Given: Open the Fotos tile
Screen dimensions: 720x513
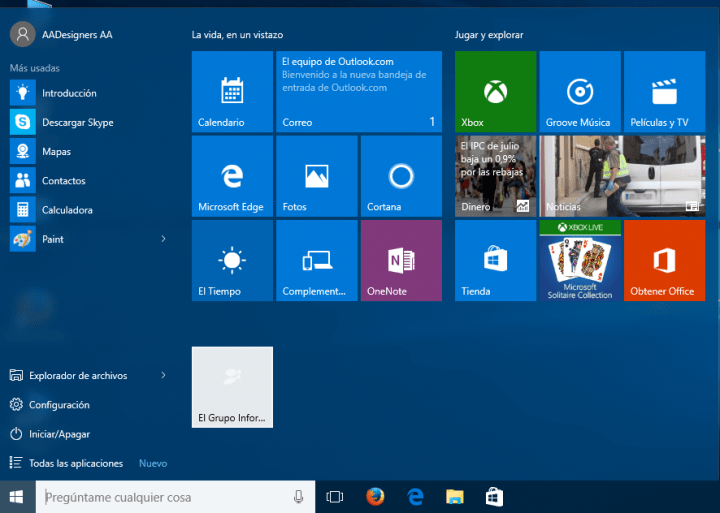Looking at the screenshot, I should [317, 176].
